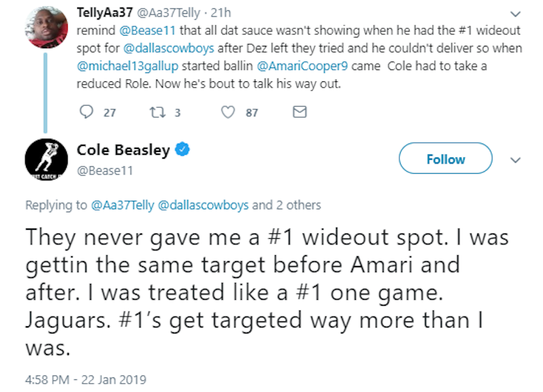Expand the chevron next to the Follow button
This screenshot has height=392, width=543.
(x=515, y=160)
